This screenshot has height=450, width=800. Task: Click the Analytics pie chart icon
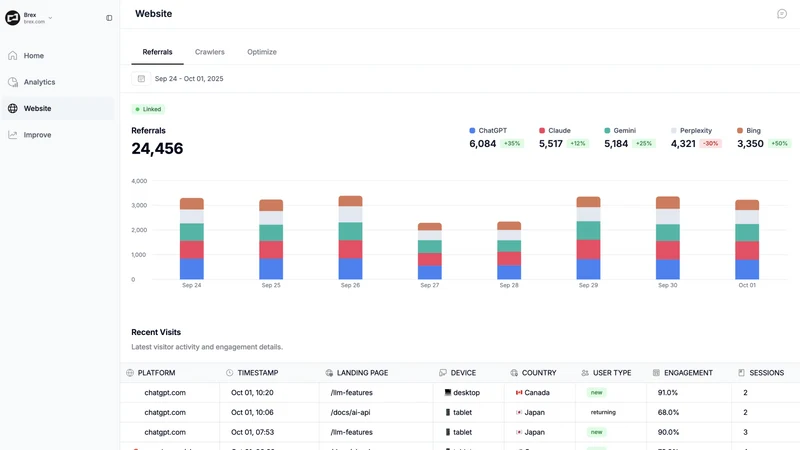[x=13, y=82]
